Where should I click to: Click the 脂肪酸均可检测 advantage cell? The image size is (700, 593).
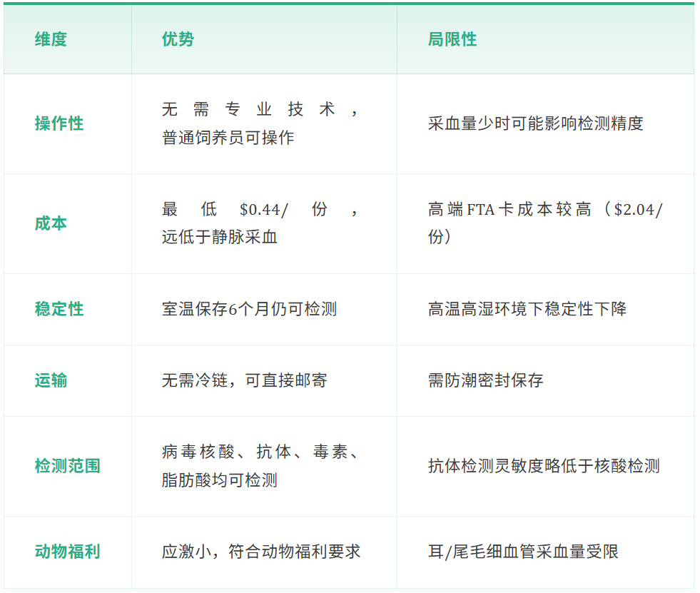click(219, 480)
